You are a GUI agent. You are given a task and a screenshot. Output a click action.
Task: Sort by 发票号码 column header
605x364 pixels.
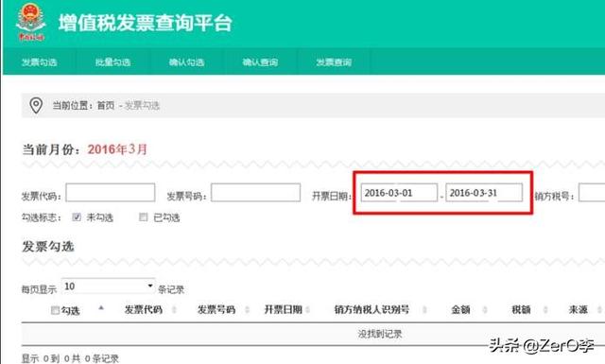(x=216, y=309)
